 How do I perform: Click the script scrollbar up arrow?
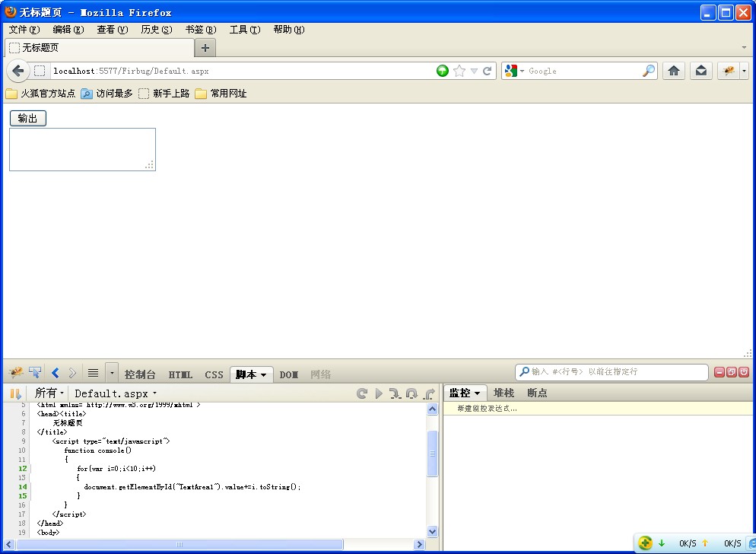pyautogui.click(x=433, y=409)
